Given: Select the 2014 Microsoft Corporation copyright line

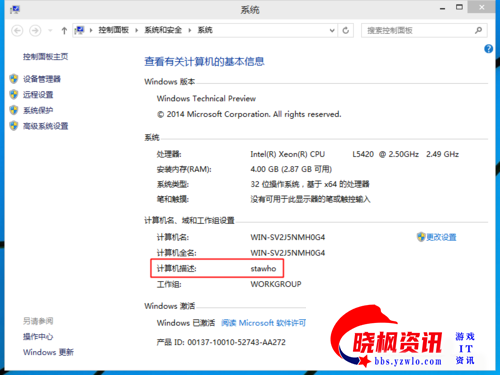Looking at the screenshot, I should click(x=249, y=114).
